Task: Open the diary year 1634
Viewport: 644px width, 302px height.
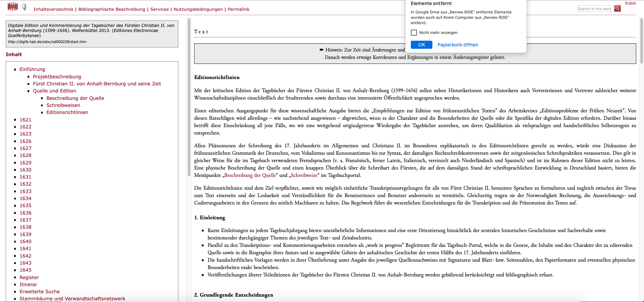Action: click(25, 198)
